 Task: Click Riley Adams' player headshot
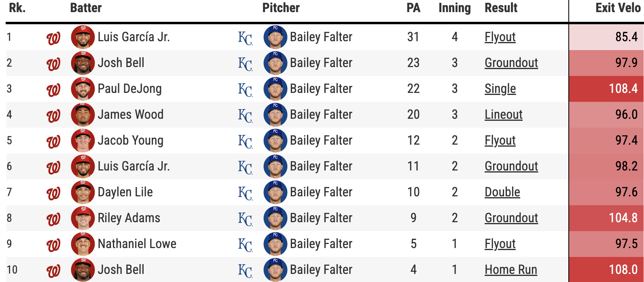(x=83, y=218)
